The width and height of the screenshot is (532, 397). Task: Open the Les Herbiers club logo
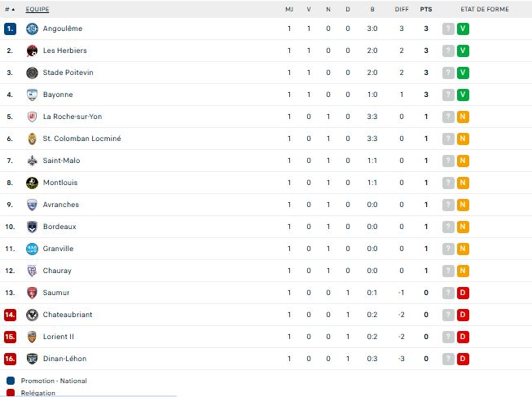[x=32, y=51]
